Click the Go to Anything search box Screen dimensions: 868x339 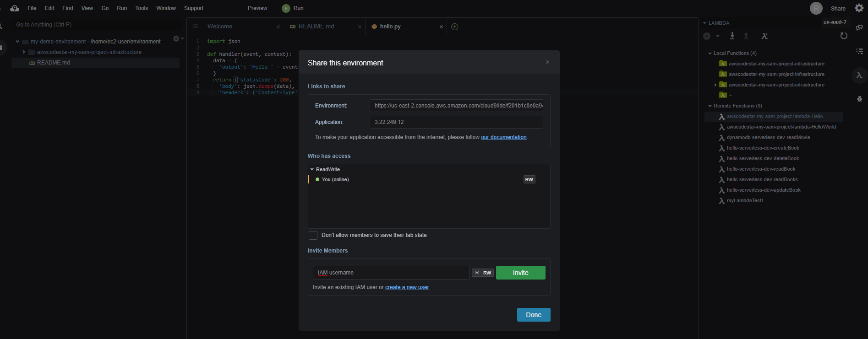pos(96,25)
